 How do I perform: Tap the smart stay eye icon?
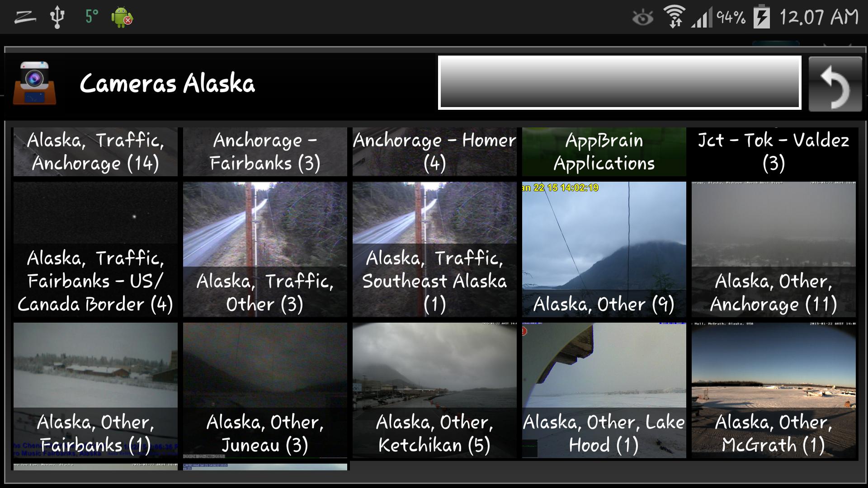pyautogui.click(x=642, y=18)
